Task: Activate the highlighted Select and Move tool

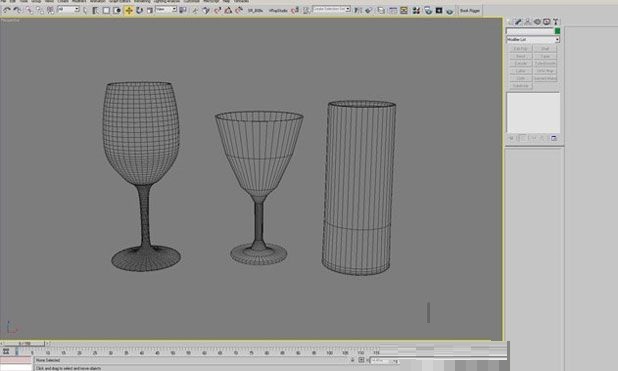Action: (128, 10)
